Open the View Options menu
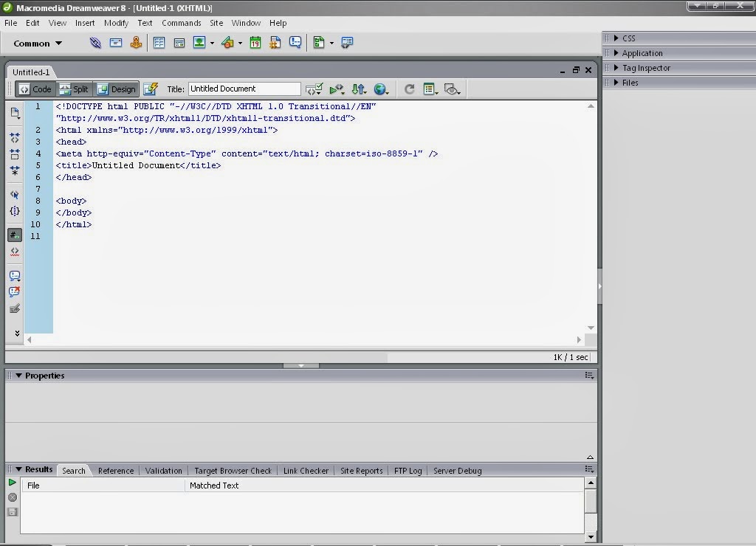 (430, 89)
